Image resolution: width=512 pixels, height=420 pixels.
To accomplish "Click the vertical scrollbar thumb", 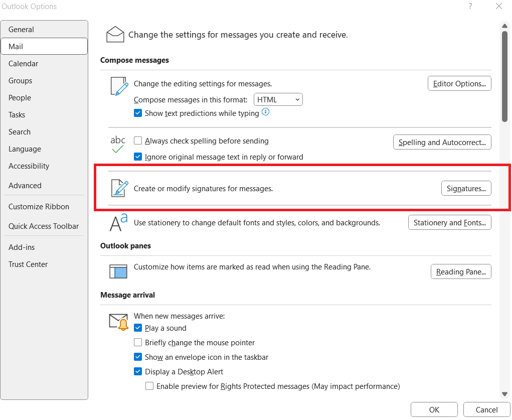I will click(504, 76).
